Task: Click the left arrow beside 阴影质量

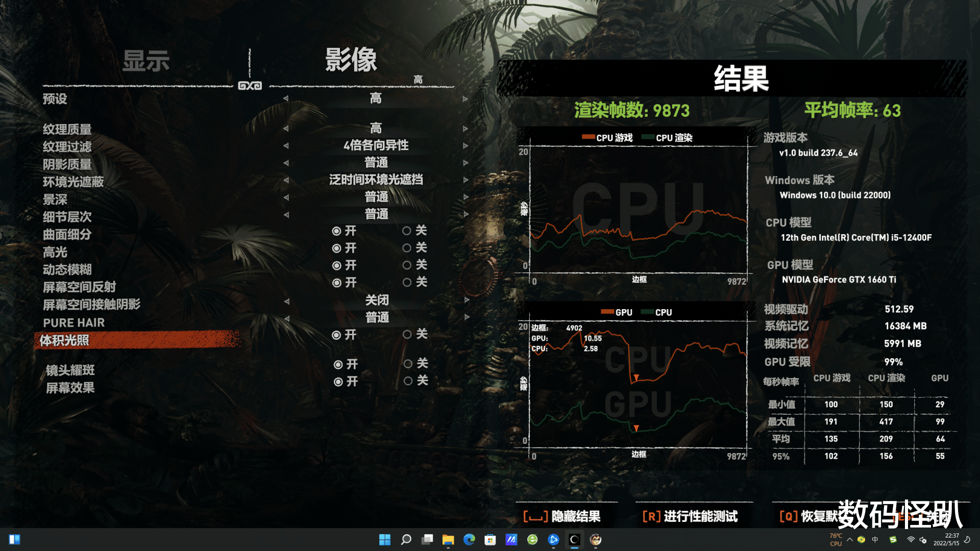Action: 286,163
